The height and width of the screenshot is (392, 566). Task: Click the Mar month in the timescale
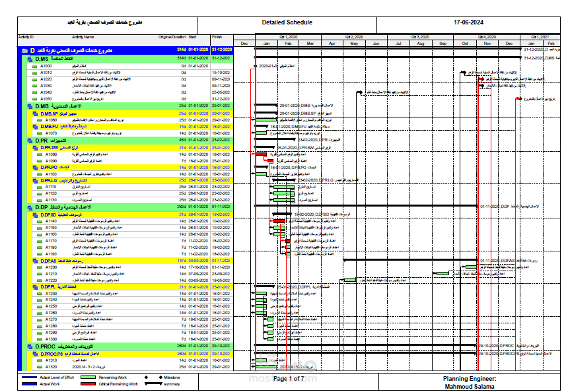click(x=310, y=44)
